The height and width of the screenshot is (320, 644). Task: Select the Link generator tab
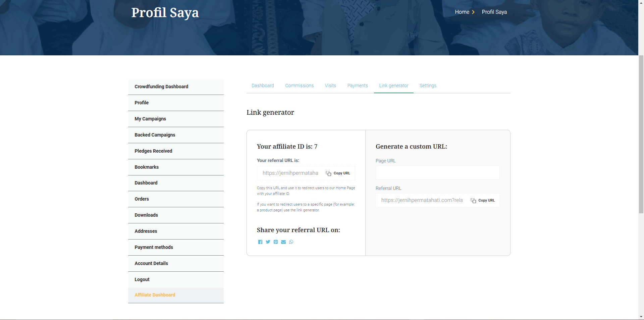point(394,86)
